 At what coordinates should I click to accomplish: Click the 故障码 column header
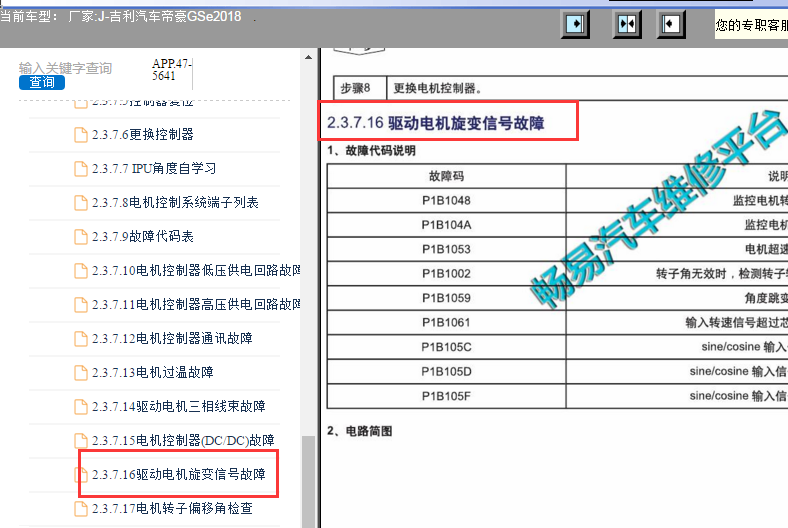pos(446,176)
